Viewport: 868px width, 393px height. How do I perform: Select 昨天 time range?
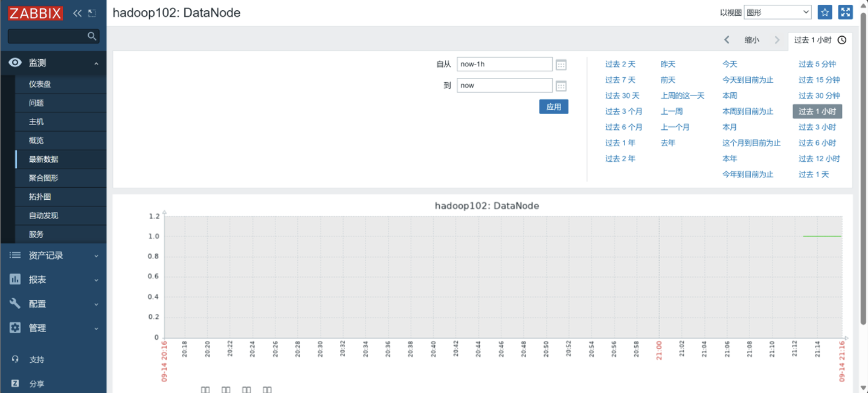pos(668,64)
